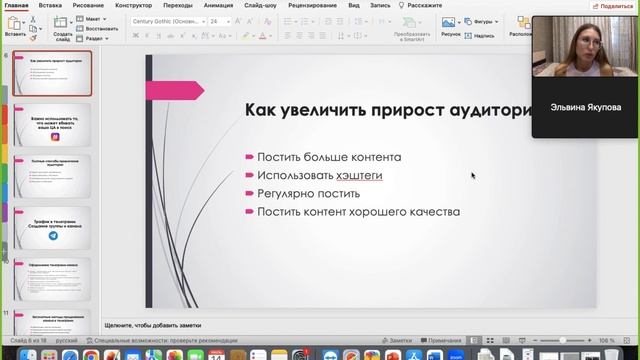
Task: Click the Restore (Восстановить) layout button
Action: point(97,29)
